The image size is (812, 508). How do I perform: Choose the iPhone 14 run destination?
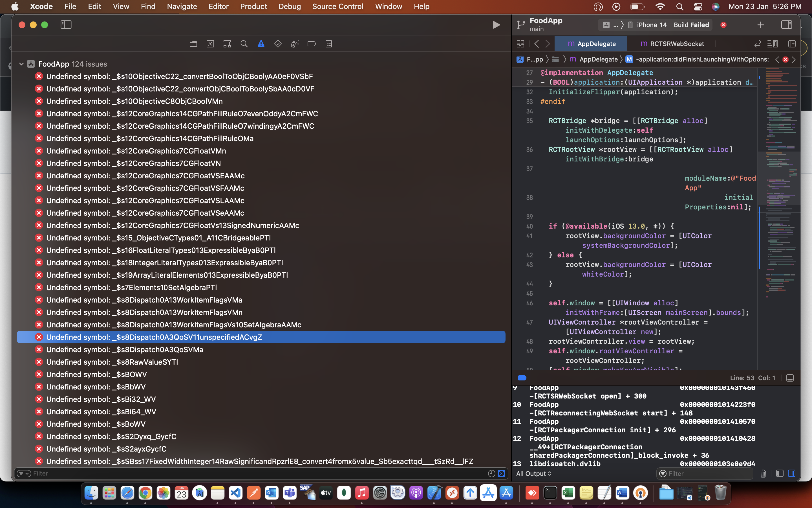click(648, 25)
